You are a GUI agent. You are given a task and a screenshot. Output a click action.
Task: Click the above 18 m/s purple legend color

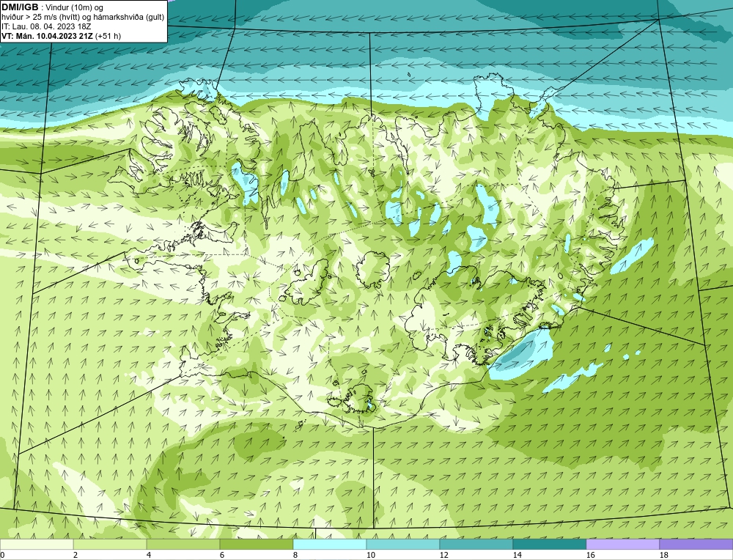pos(696,544)
